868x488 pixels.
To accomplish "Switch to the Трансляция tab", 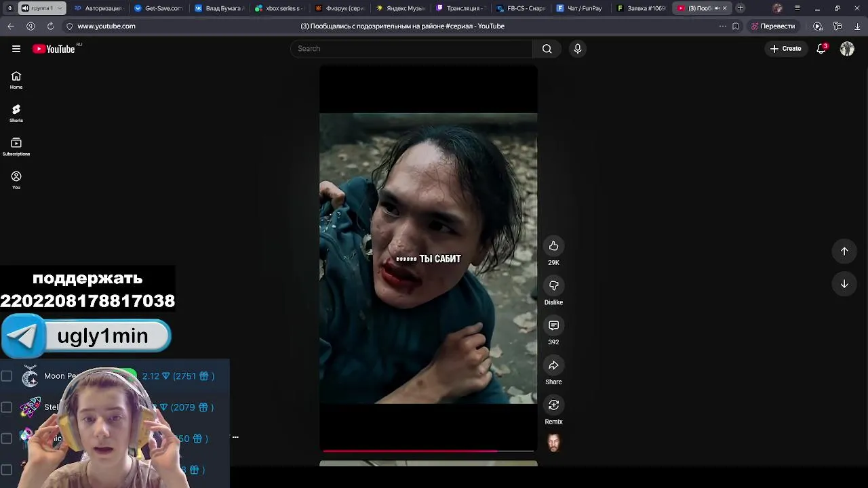I will point(461,8).
